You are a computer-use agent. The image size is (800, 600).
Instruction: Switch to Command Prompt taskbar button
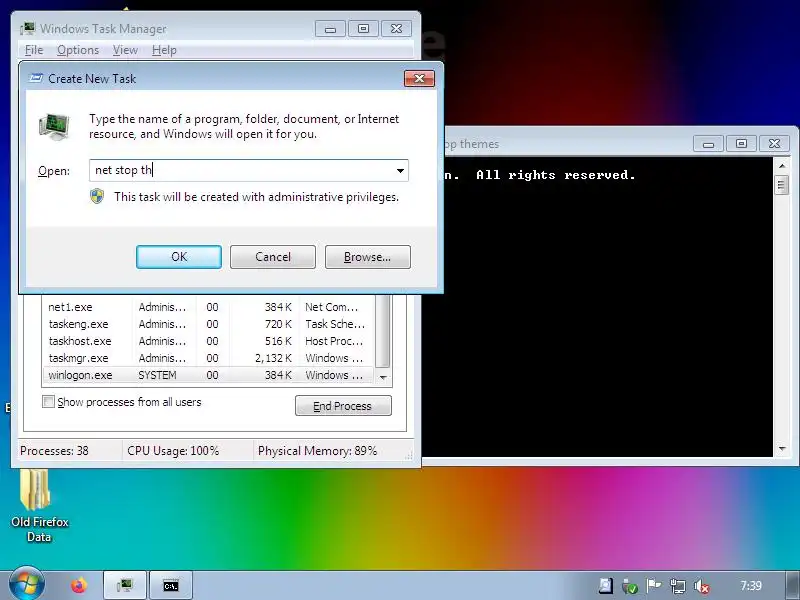point(171,585)
